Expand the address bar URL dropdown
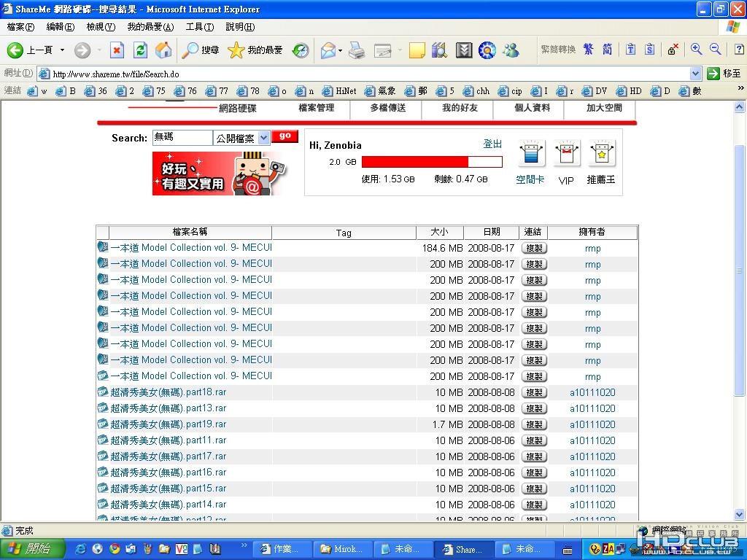 (695, 74)
